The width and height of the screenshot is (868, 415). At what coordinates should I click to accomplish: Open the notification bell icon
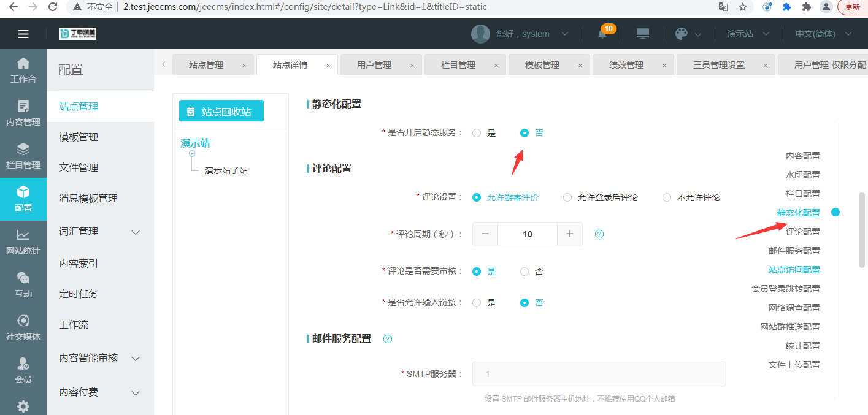tap(602, 34)
